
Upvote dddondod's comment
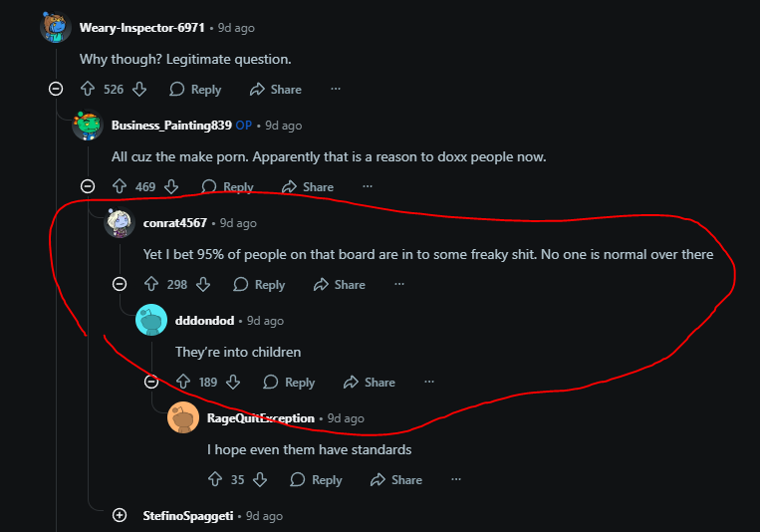183,383
